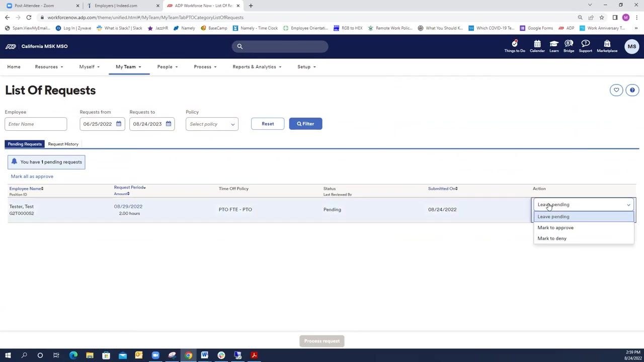Expand the Process menu

[x=205, y=67]
